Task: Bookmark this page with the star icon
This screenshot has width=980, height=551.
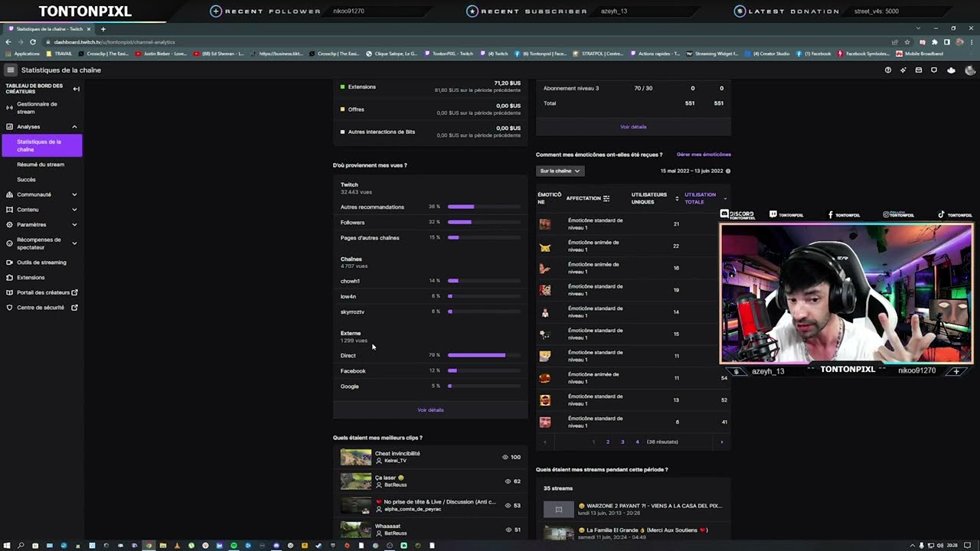Action: point(907,42)
